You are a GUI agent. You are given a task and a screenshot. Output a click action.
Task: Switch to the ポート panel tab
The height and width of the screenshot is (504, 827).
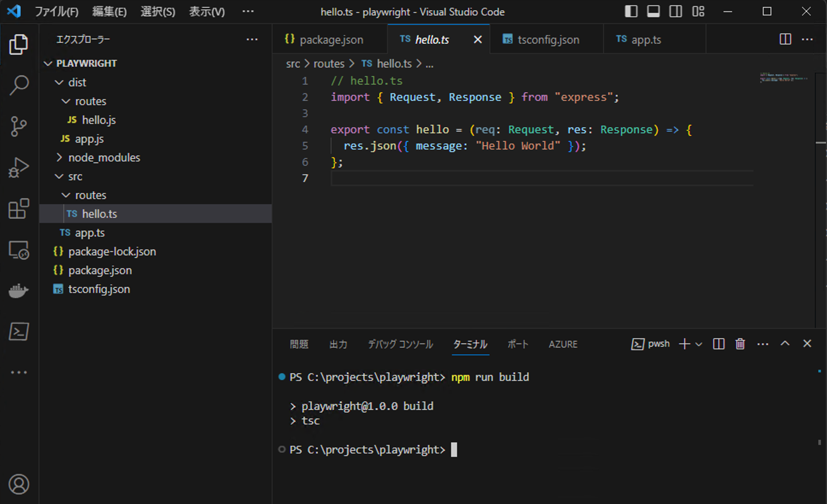[x=518, y=344]
